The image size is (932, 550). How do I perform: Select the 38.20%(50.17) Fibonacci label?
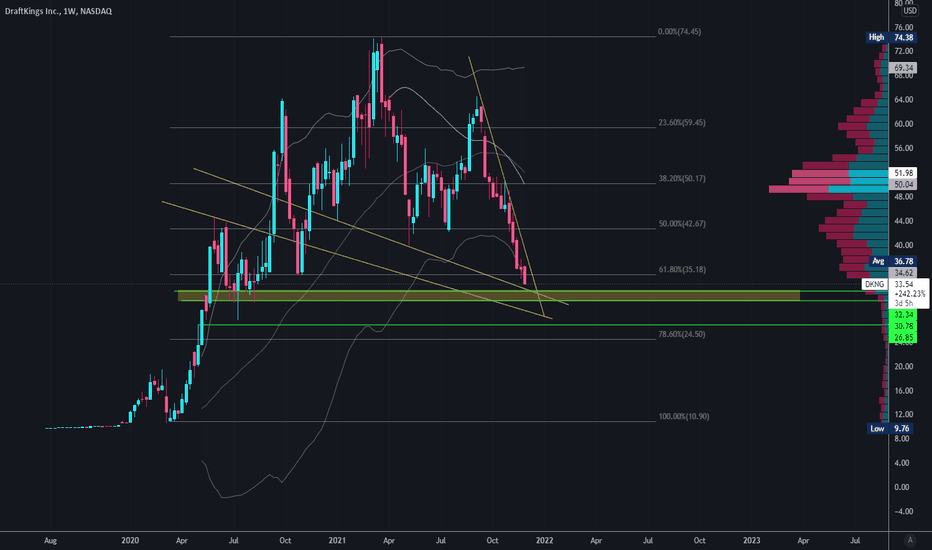tap(682, 178)
